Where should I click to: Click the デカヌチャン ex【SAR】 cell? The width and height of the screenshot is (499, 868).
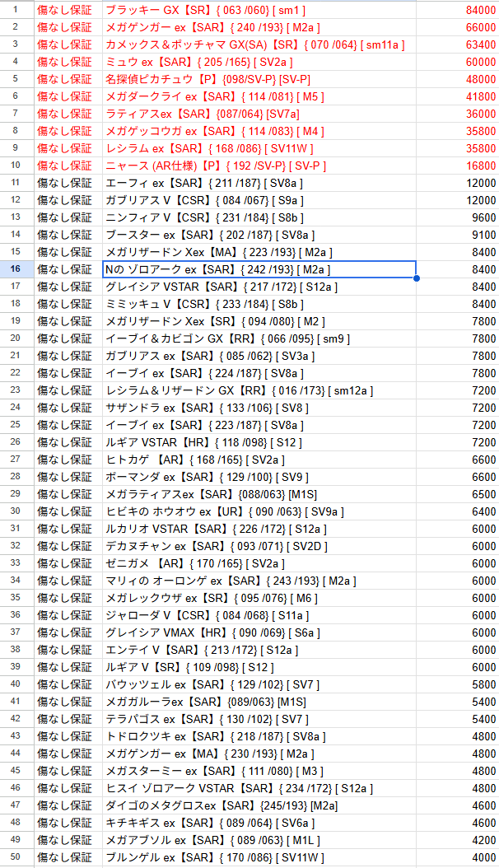259,546
